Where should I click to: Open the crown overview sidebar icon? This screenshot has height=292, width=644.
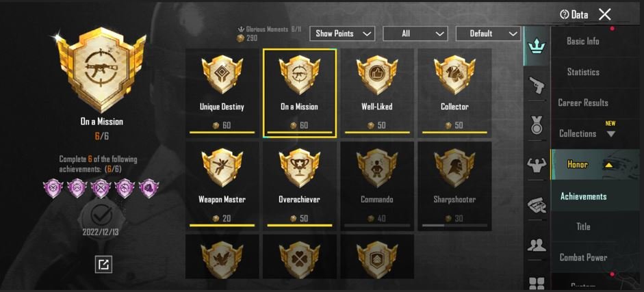(536, 47)
